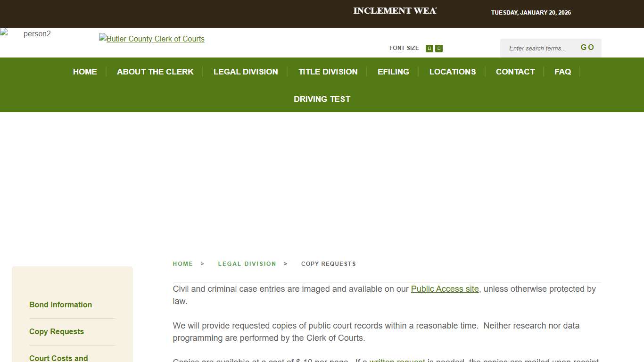Open Copy Requests from the sidebar
This screenshot has height=362, width=644.
pyautogui.click(x=56, y=331)
